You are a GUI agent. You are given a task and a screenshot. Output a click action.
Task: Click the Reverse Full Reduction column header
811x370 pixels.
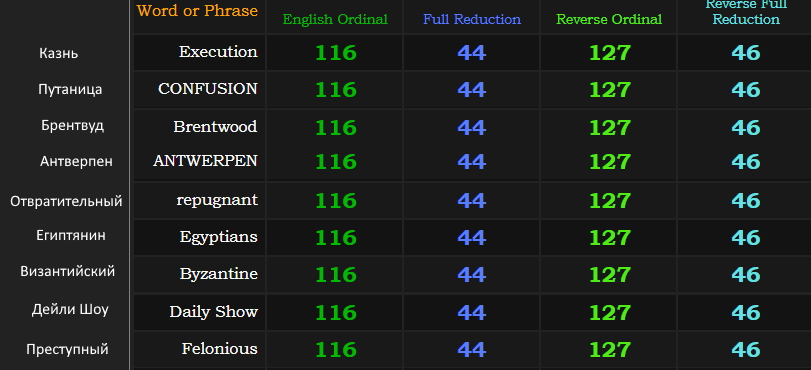click(746, 12)
